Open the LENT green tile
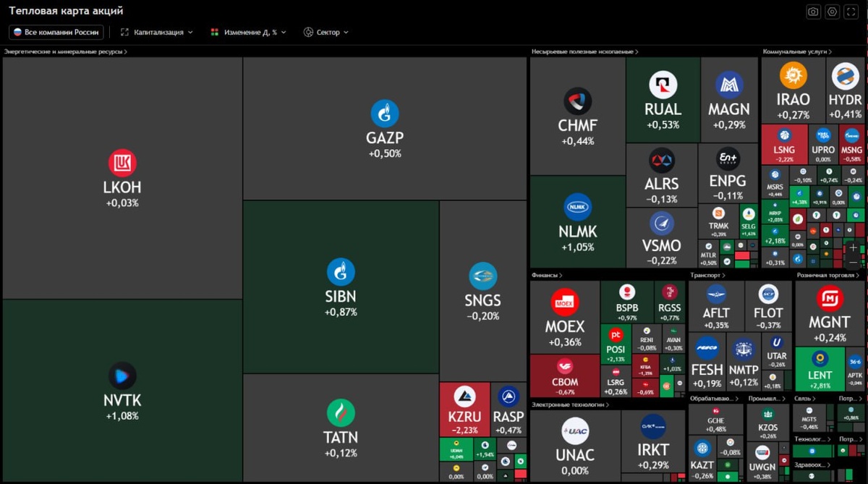This screenshot has height=484, width=868. tap(820, 368)
